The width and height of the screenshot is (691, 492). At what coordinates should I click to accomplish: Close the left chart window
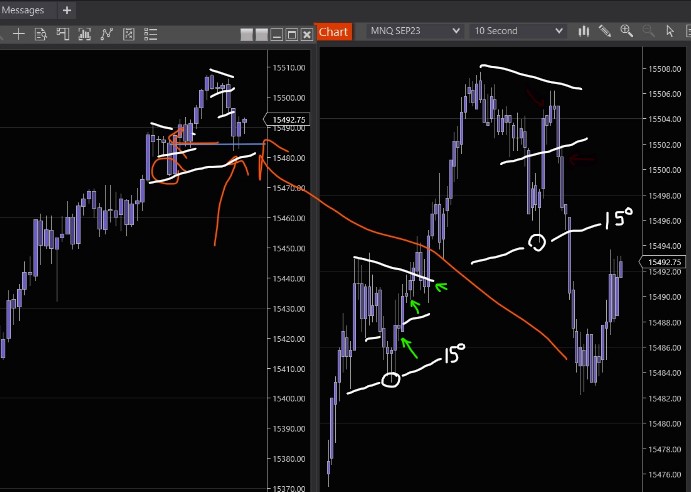(x=307, y=35)
